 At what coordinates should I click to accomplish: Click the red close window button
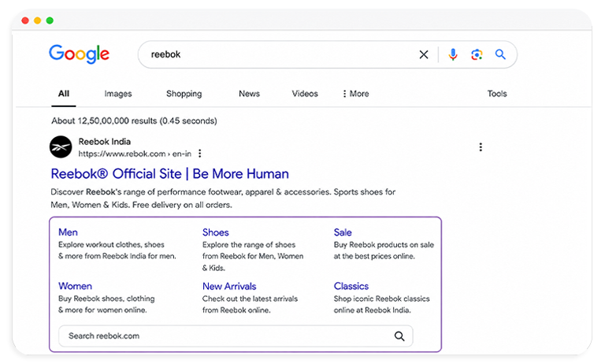25,20
